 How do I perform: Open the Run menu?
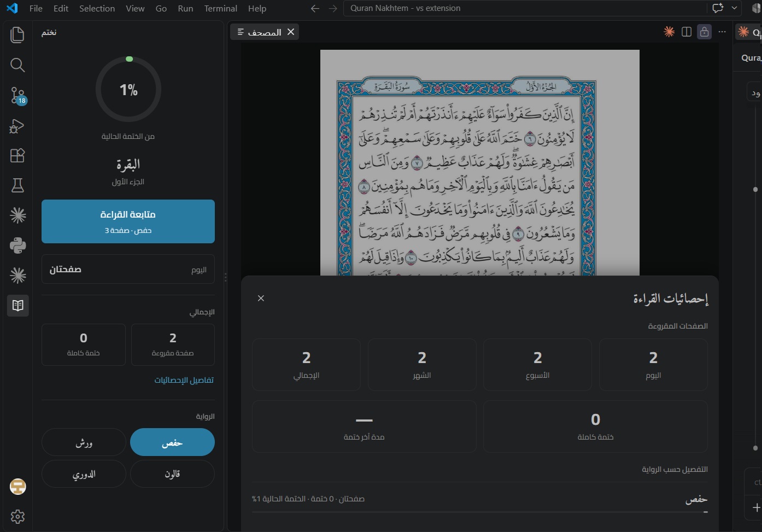(x=185, y=8)
